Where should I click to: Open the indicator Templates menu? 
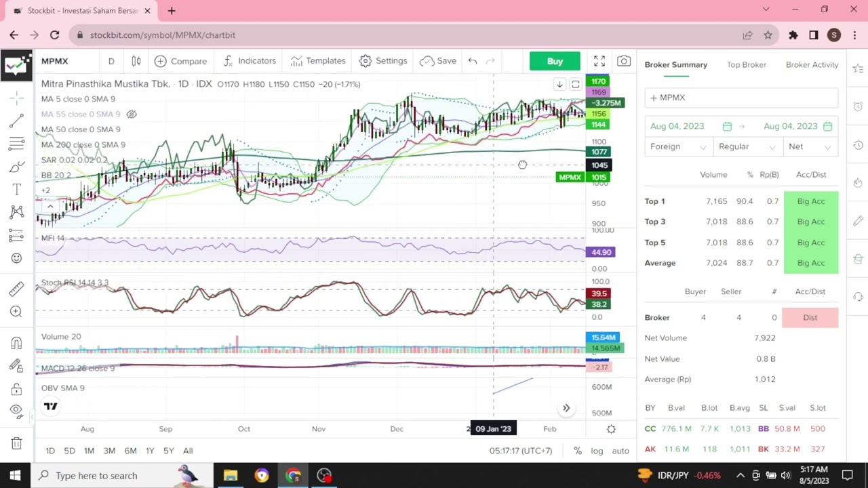click(318, 61)
